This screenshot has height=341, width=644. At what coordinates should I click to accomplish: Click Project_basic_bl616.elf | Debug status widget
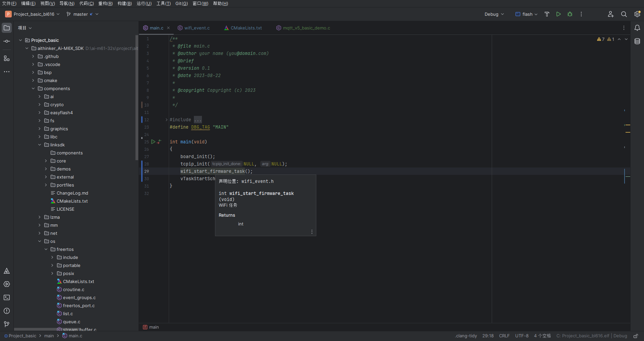click(x=592, y=336)
